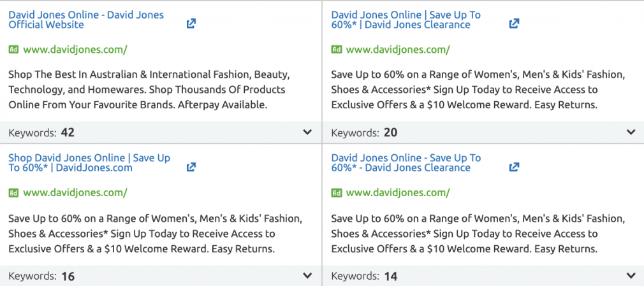Open external link icon beside 'David Jones Online | Save Up To 60%*' title
Screen dimensions: 644x286
514,24
